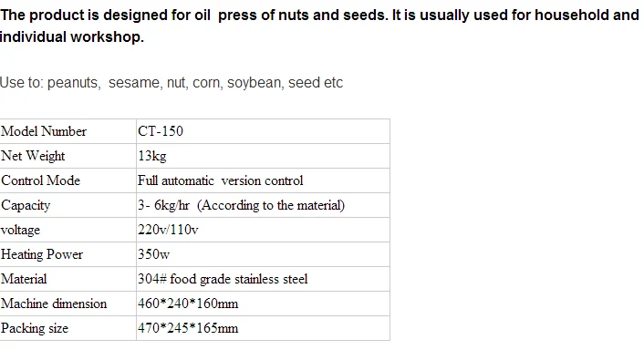Image resolution: width=644 pixels, height=350 pixels.
Task: Click the voltage label cell
Action: pyautogui.click(x=68, y=230)
